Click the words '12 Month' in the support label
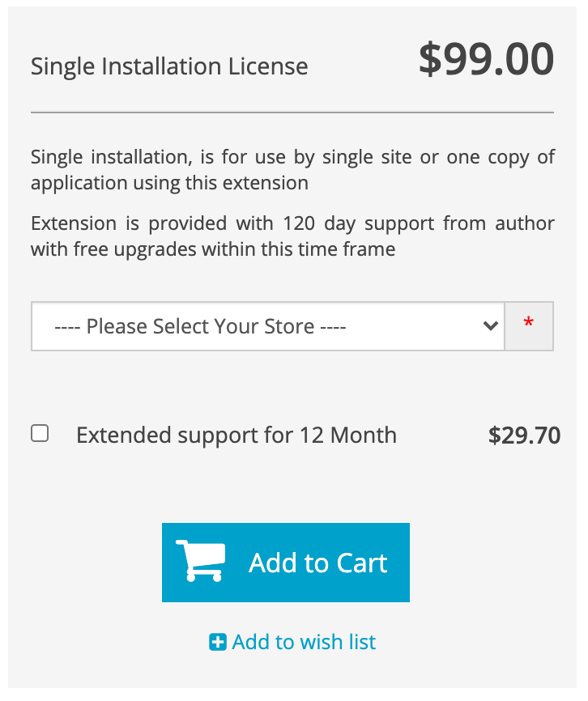Viewport: 588px width, 701px height. pyautogui.click(x=348, y=435)
